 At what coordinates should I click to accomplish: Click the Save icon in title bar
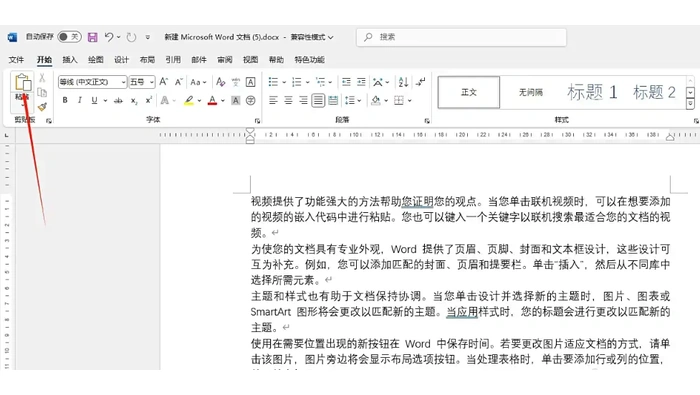92,37
